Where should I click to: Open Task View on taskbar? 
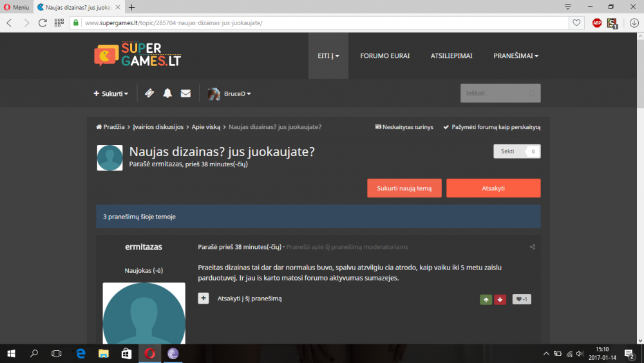56,353
